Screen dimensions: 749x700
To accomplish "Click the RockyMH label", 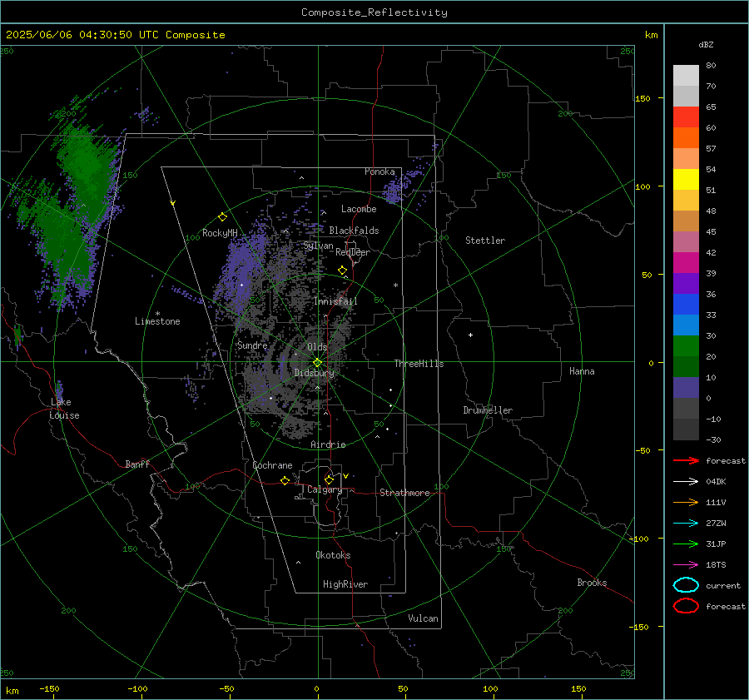I will tap(220, 233).
